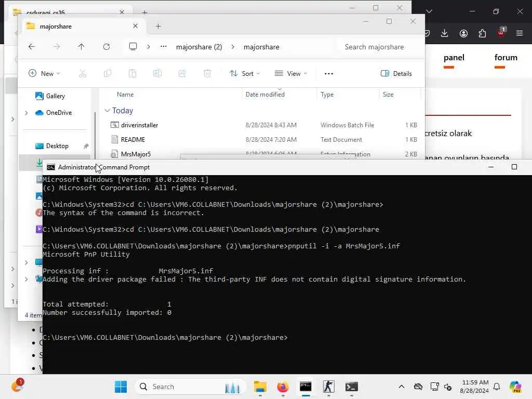Viewport: 532px width, 399px height.
Task: Open Terminal icon on taskbar
Action: tap(352, 387)
